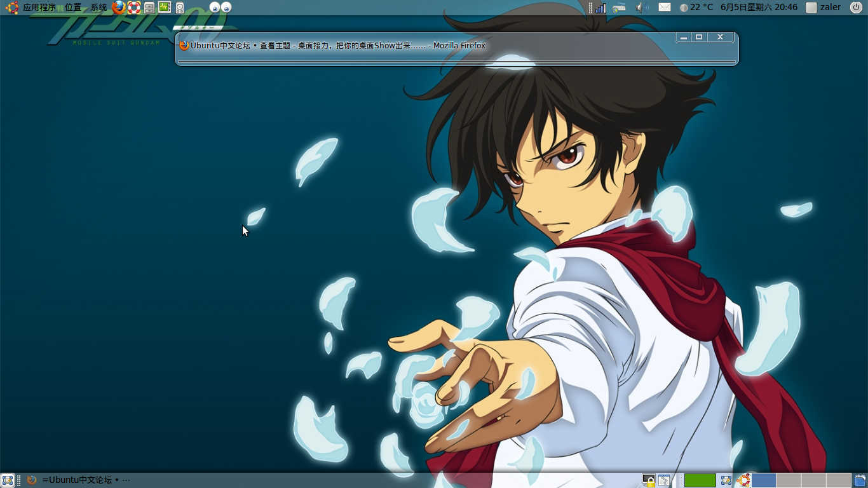Open the mail envelope indicator
The image size is (868, 488).
665,8
